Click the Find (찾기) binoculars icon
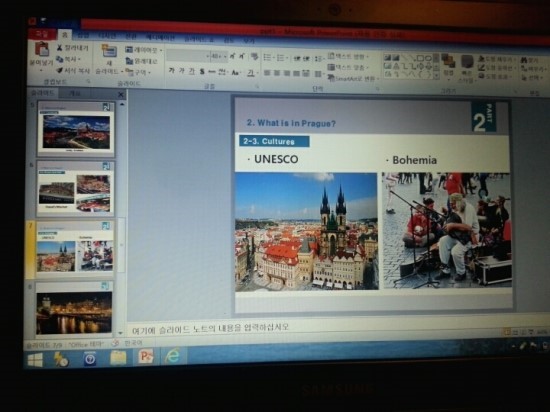550x412 pixels. 524,60
